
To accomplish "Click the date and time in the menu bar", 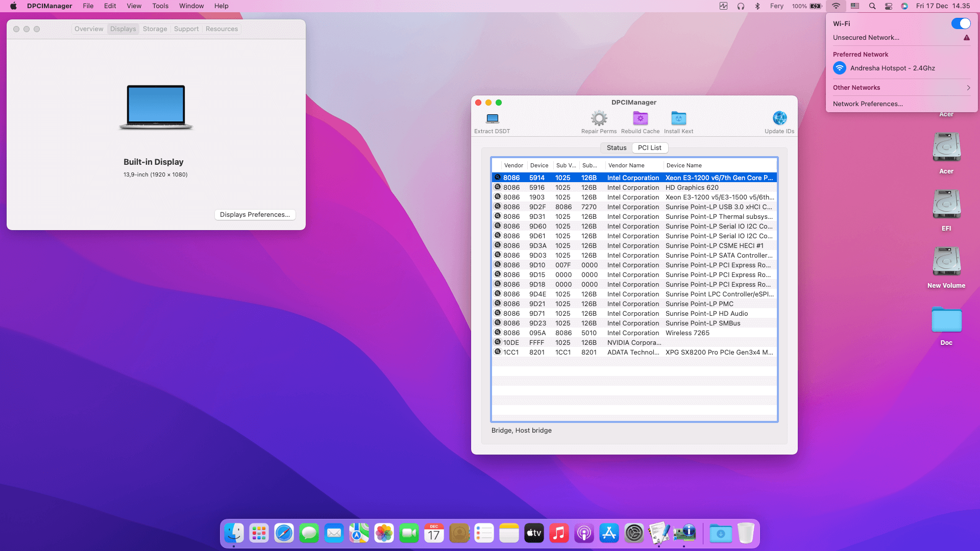I will pyautogui.click(x=943, y=6).
